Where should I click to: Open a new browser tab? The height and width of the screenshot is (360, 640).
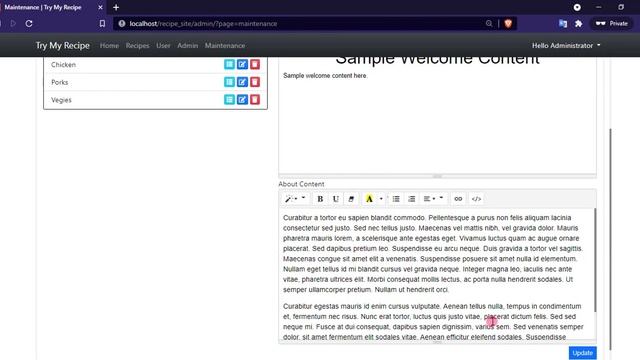(x=116, y=7)
